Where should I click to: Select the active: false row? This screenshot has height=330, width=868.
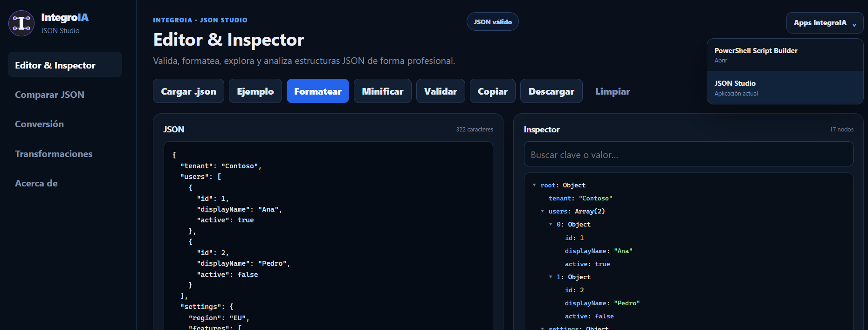coord(589,316)
